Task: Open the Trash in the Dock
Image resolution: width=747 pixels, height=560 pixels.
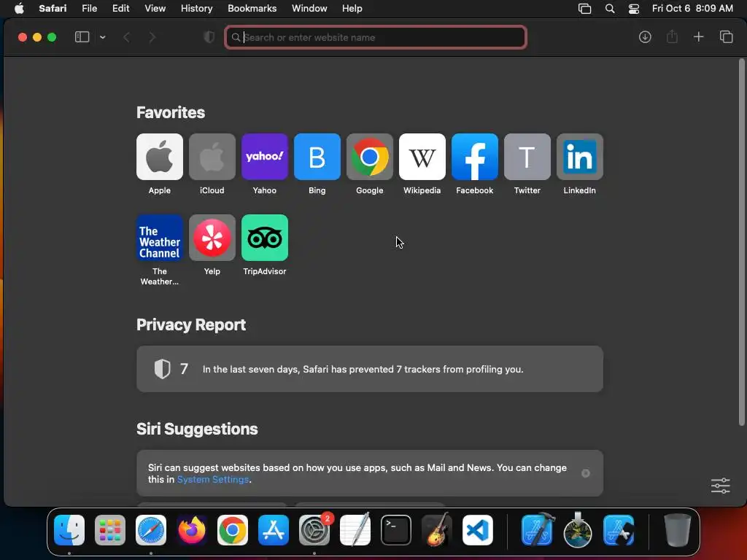Action: point(677,530)
